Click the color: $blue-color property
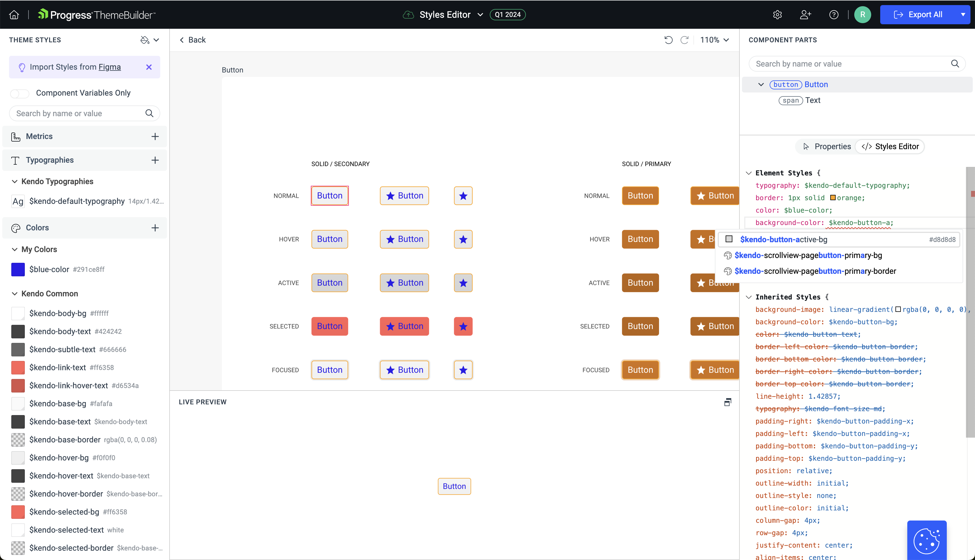The image size is (975, 560). (794, 210)
